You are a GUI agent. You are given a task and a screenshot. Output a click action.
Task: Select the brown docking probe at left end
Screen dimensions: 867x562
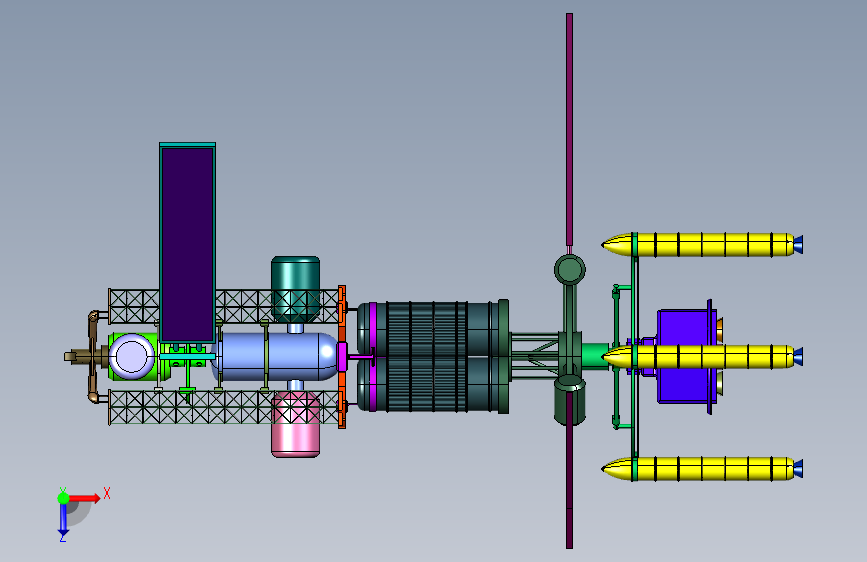87,357
